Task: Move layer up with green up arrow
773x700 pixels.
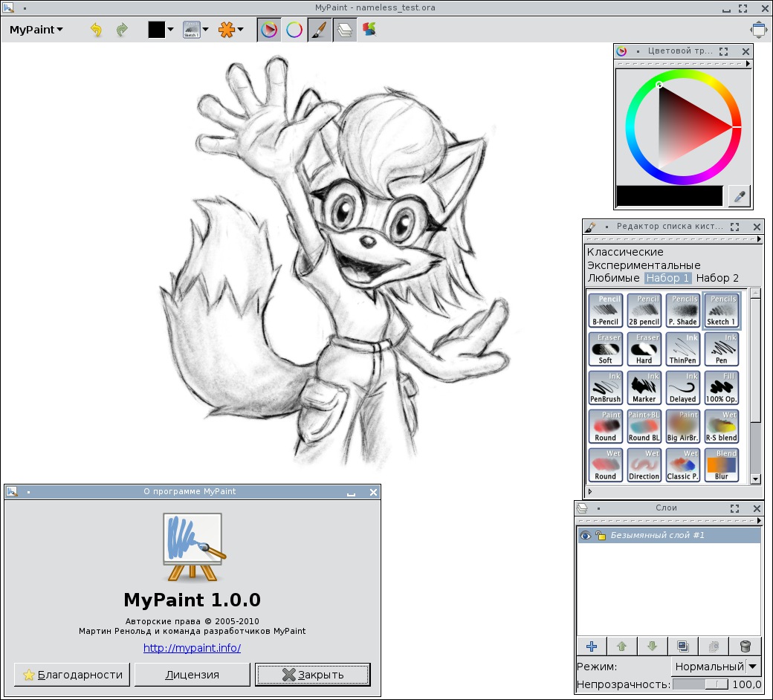Action: tap(621, 646)
